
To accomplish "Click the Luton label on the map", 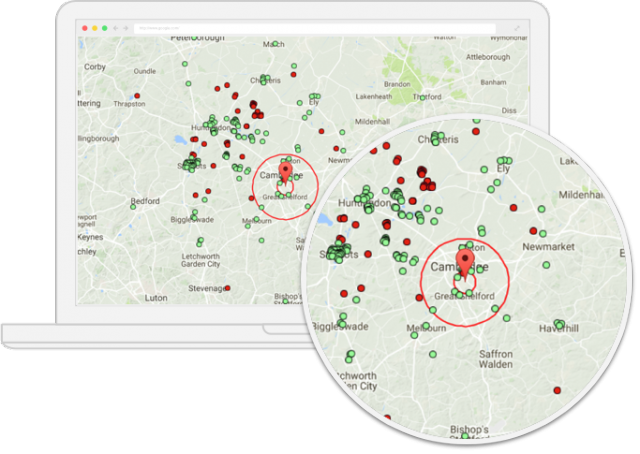I will click(x=156, y=297).
